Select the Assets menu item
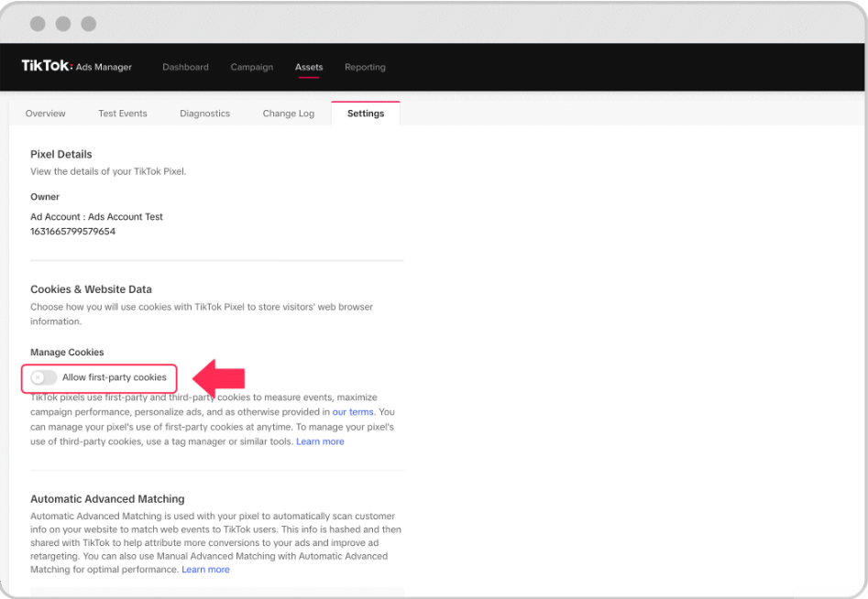 click(x=309, y=67)
